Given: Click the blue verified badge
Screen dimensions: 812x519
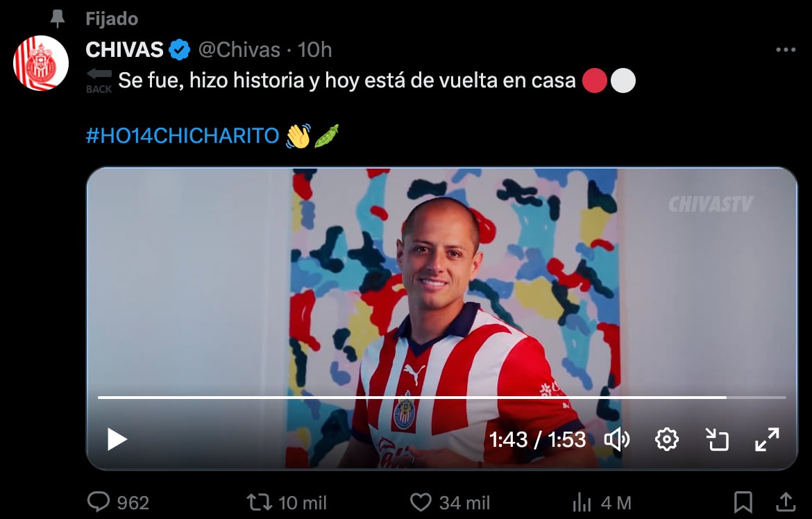Looking at the screenshot, I should coord(180,50).
